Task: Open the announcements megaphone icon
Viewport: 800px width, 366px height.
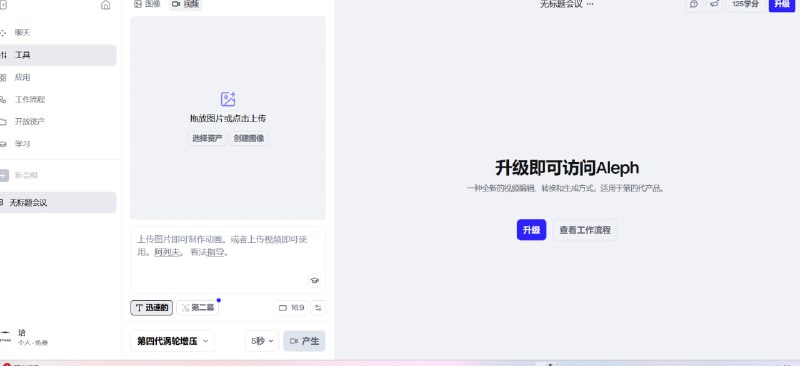Action: coord(714,4)
